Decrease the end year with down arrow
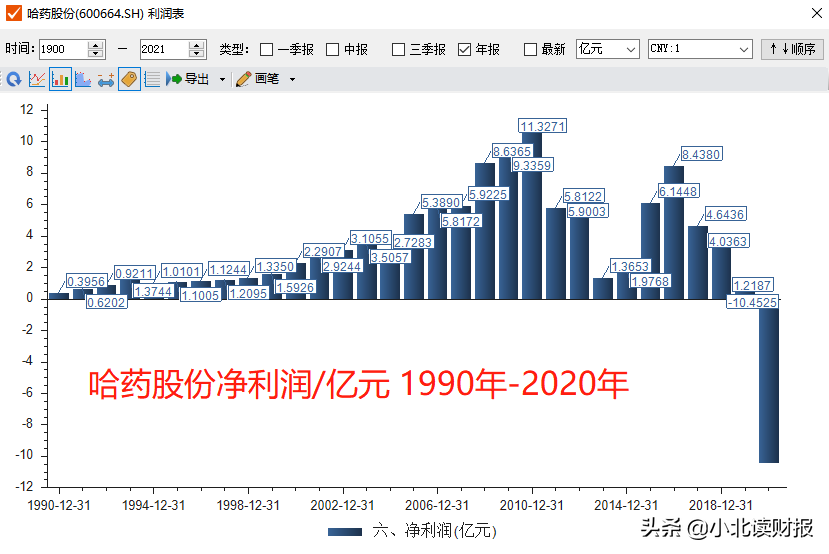 tap(196, 54)
